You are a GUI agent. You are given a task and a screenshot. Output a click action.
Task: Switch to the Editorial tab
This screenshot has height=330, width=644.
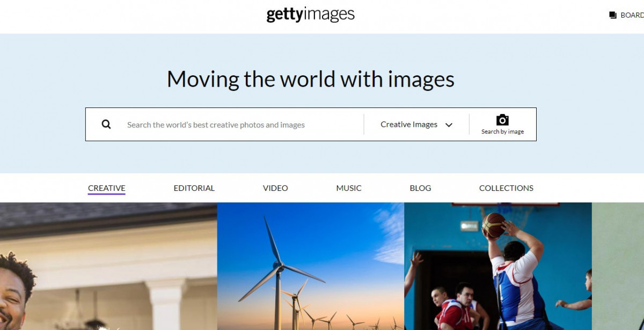point(194,188)
